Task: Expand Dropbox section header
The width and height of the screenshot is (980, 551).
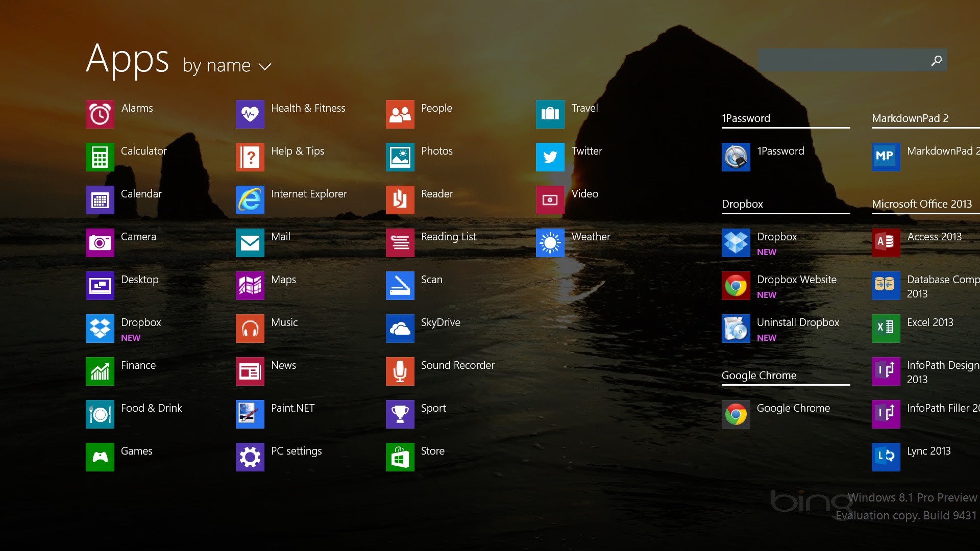Action: [x=743, y=204]
